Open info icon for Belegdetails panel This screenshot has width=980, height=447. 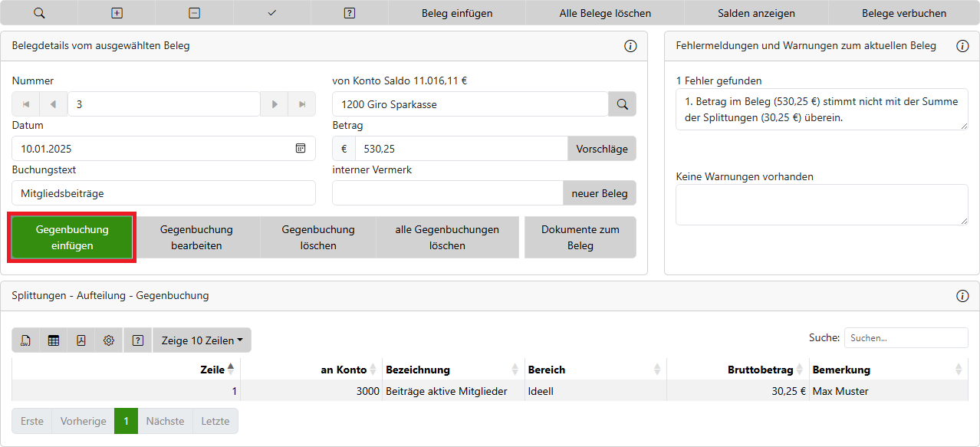(x=630, y=46)
